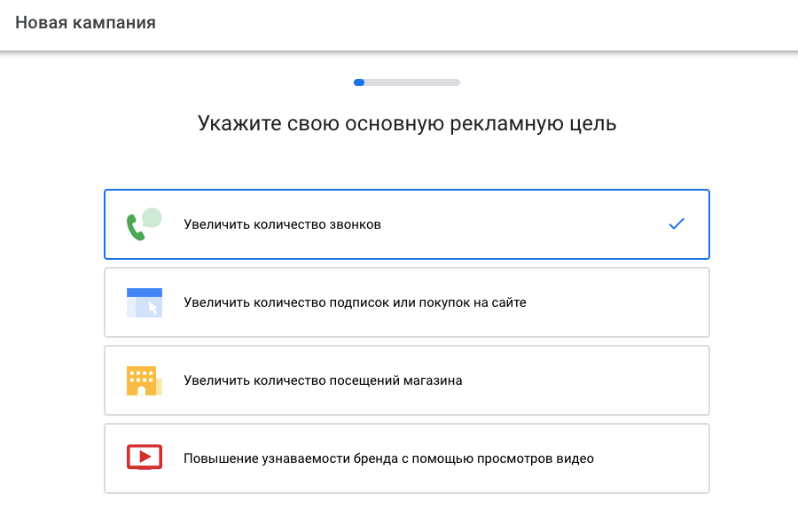The image size is (798, 532).
Task: Click the blue checkmark on the calls option
Action: point(677,224)
